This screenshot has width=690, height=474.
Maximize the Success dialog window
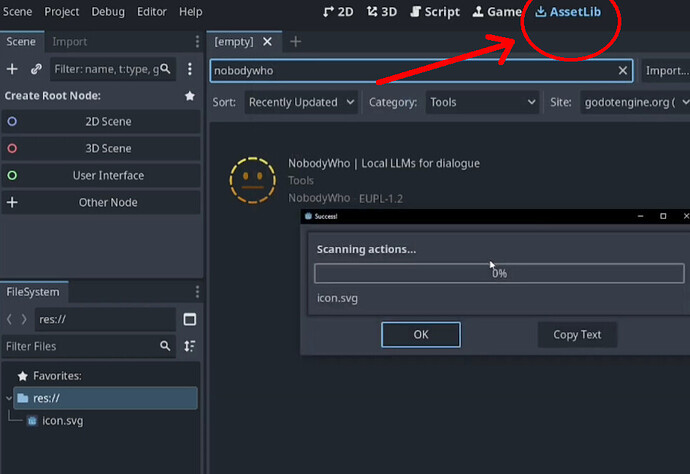(x=663, y=216)
